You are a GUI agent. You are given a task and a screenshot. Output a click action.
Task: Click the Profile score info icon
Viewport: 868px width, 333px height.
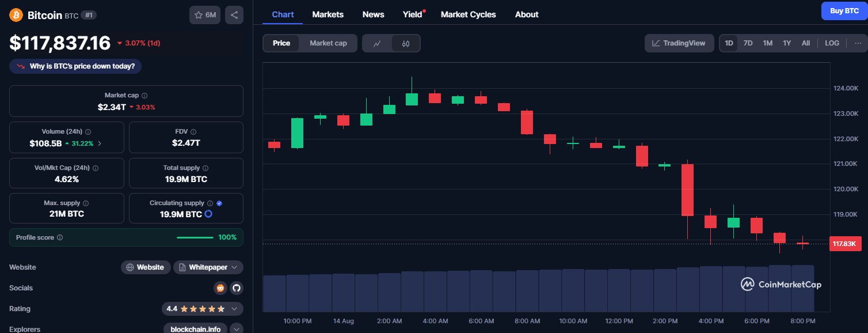pos(60,237)
